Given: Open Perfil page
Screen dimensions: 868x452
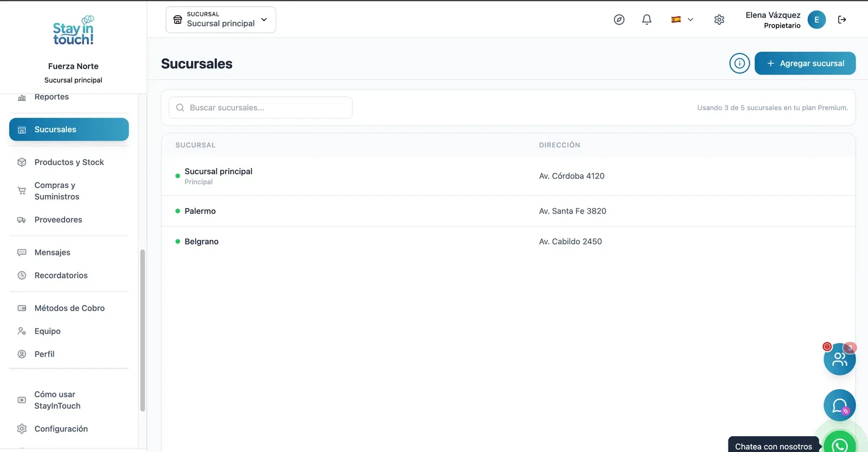Looking at the screenshot, I should [x=69, y=354].
